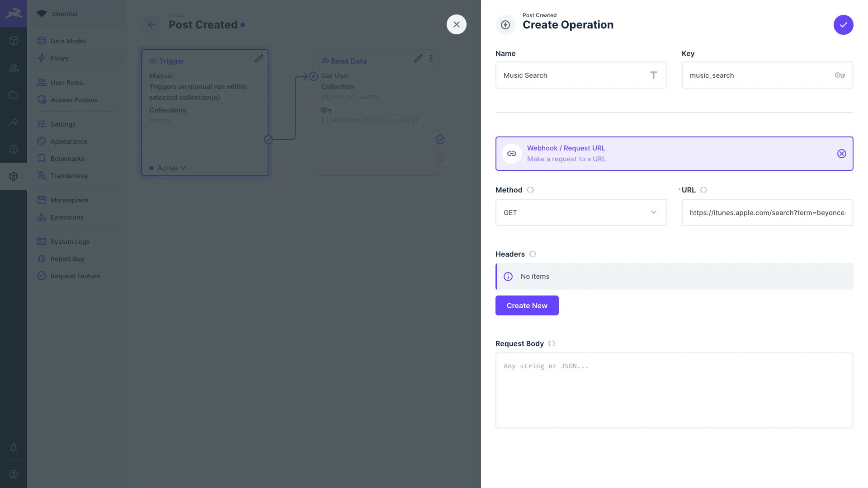This screenshot has height=488, width=868.
Task: Click the Create New headers button
Action: 527,305
